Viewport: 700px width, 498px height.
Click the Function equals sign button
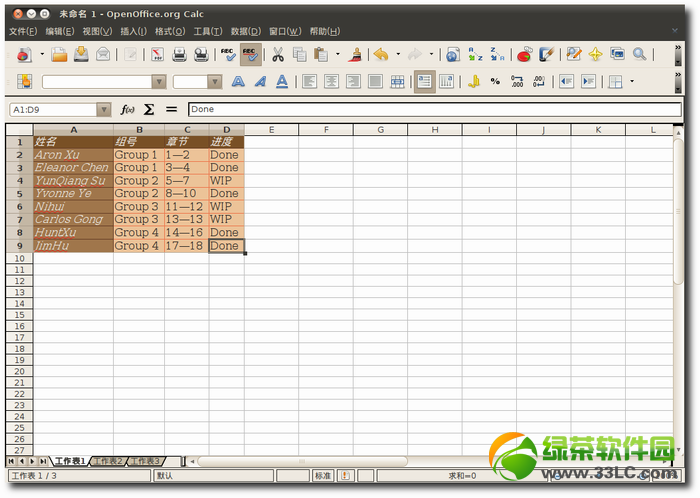coord(171,109)
